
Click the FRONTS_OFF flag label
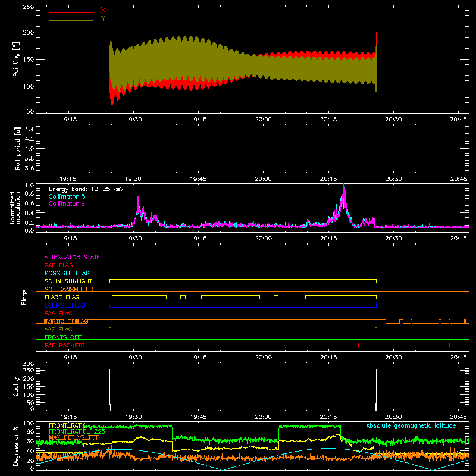63,337
